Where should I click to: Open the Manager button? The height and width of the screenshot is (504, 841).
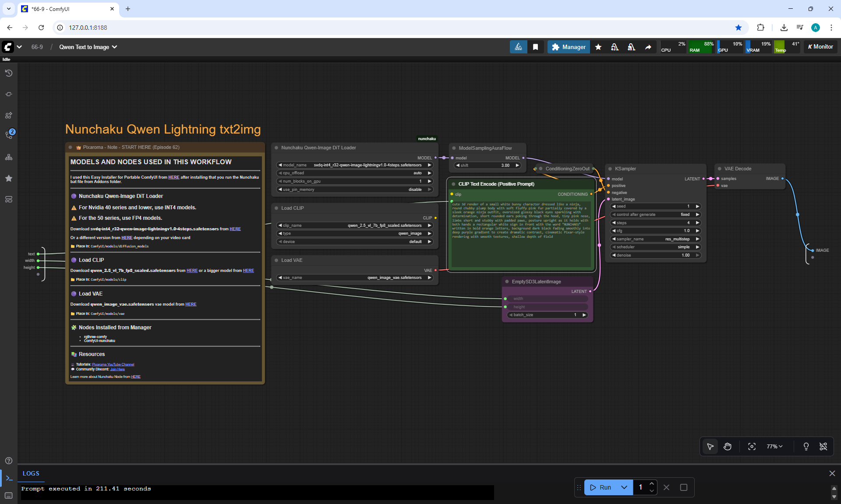pyautogui.click(x=568, y=47)
